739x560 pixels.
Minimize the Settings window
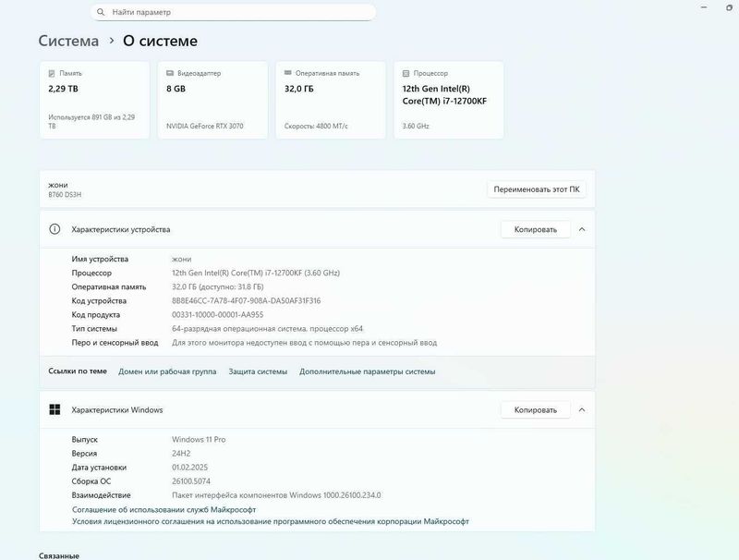704,7
